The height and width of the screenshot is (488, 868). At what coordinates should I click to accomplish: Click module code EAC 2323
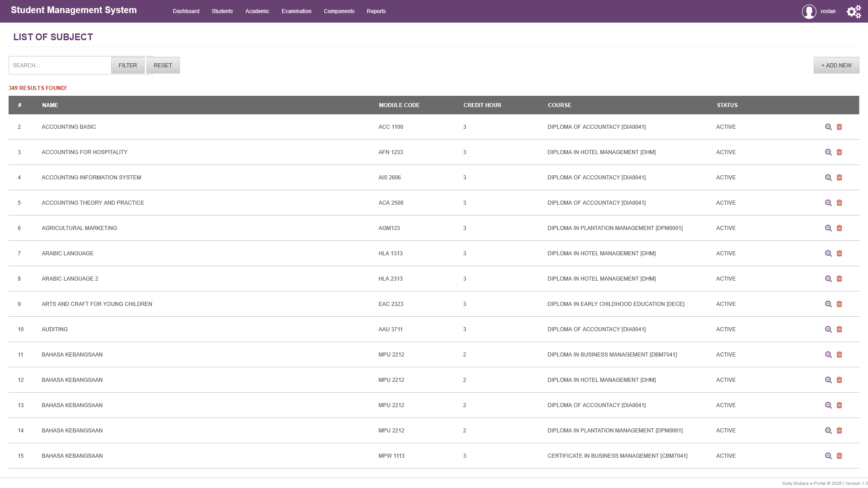pos(391,304)
